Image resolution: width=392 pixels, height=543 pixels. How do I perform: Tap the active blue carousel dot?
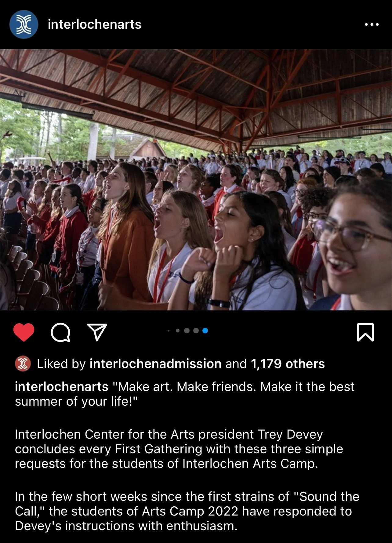[205, 331]
